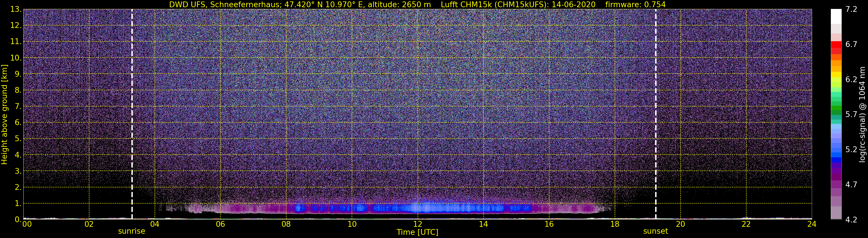
Task: Click the x-axis tick label '22'
Action: [746, 224]
